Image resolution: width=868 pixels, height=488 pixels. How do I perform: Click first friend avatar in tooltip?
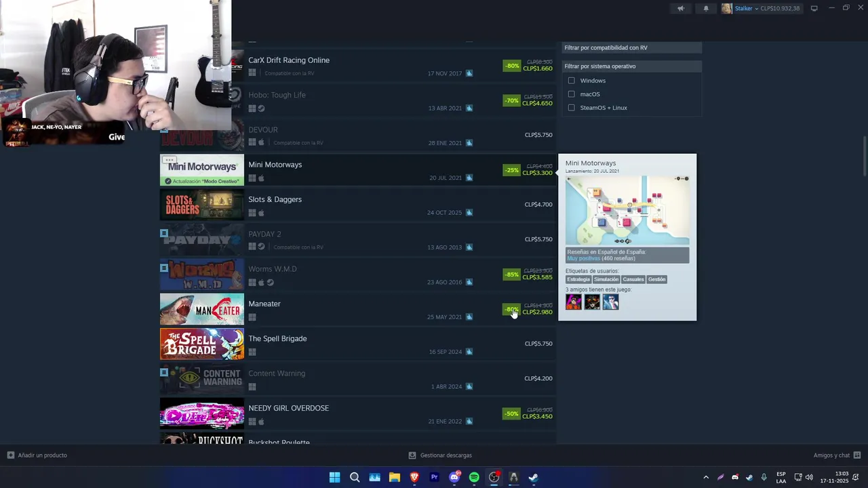(574, 302)
